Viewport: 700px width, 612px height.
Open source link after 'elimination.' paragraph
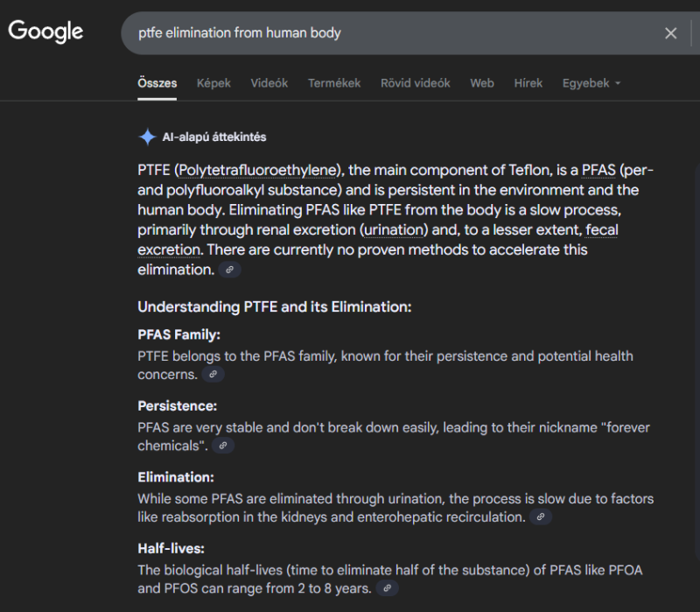pos(229,270)
